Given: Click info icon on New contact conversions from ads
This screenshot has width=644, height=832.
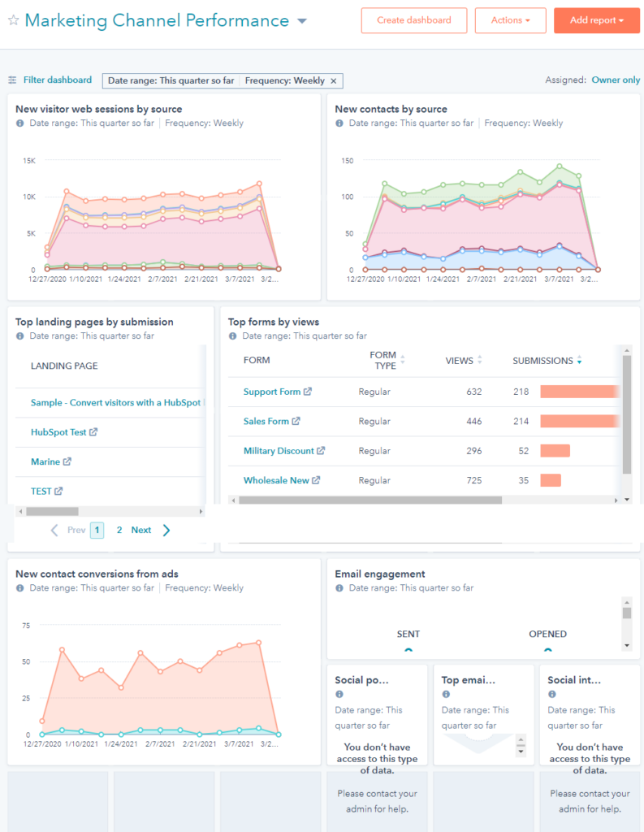Looking at the screenshot, I should point(20,588).
